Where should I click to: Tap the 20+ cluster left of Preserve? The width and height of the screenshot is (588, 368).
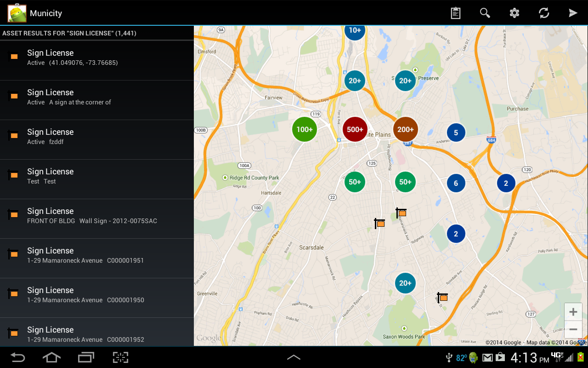tap(405, 80)
